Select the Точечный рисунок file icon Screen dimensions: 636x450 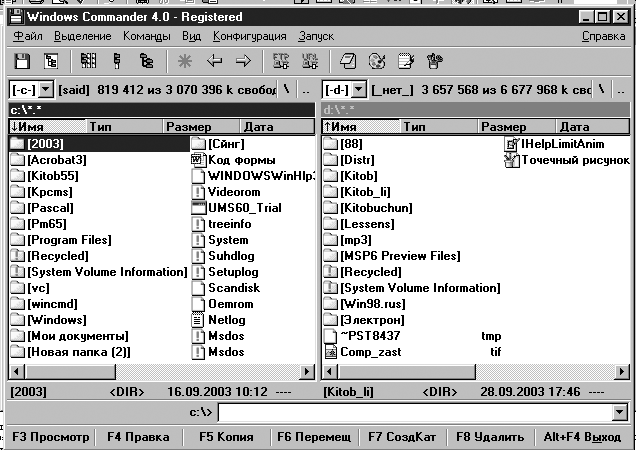point(512,160)
